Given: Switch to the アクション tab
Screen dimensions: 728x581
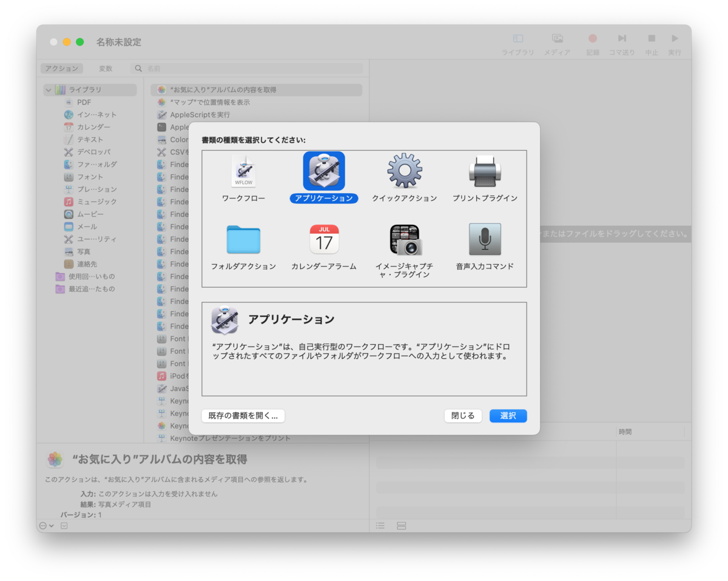Looking at the screenshot, I should (x=62, y=69).
